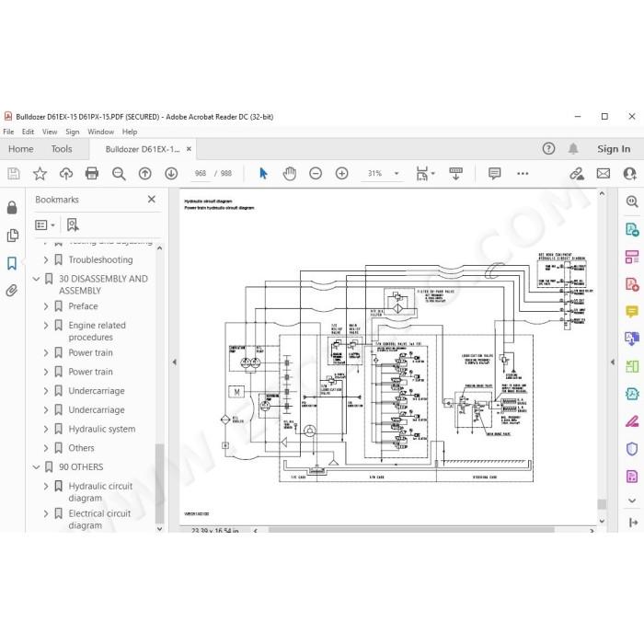Click the Sign In link
644x644 pixels.
point(614,149)
